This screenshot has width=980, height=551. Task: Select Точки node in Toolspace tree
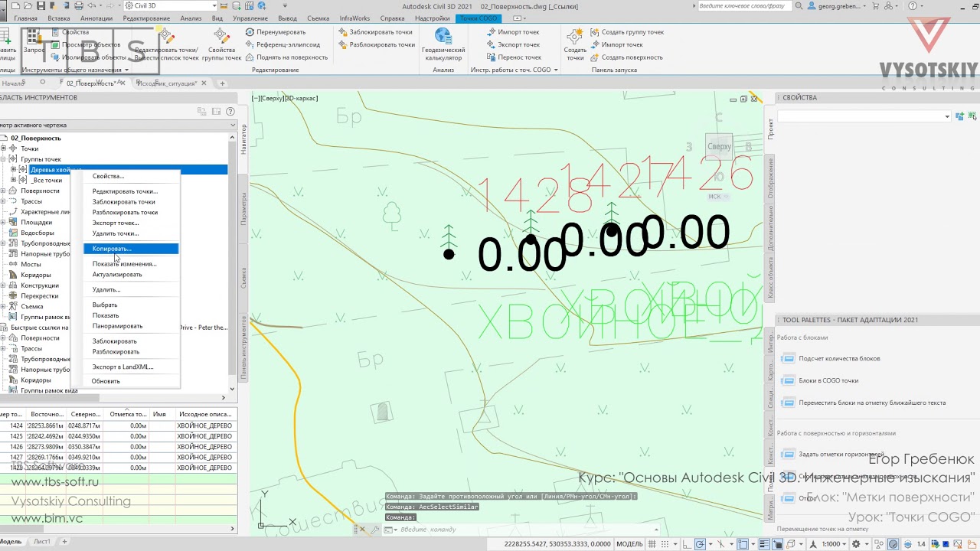click(x=29, y=148)
